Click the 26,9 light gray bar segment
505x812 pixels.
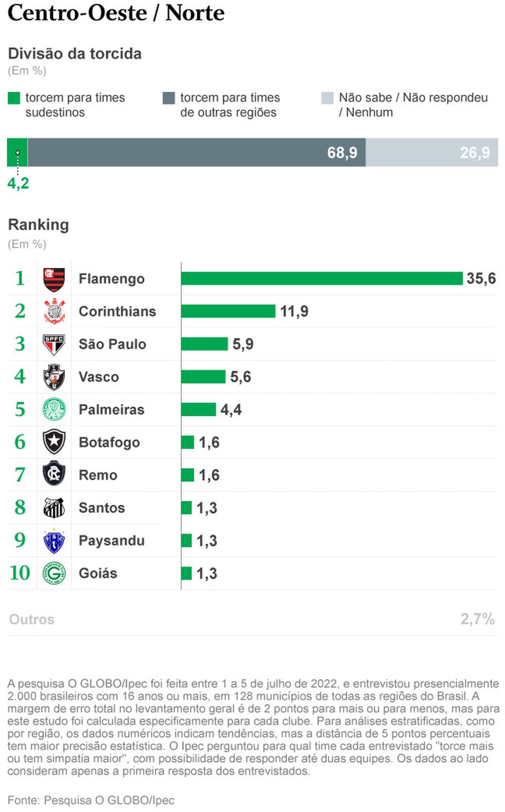point(431,152)
